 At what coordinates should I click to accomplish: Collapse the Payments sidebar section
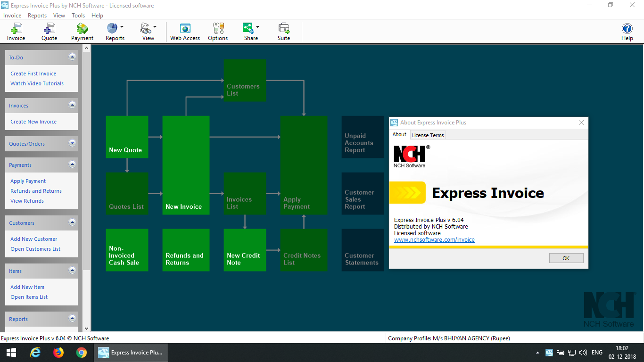coord(72,165)
